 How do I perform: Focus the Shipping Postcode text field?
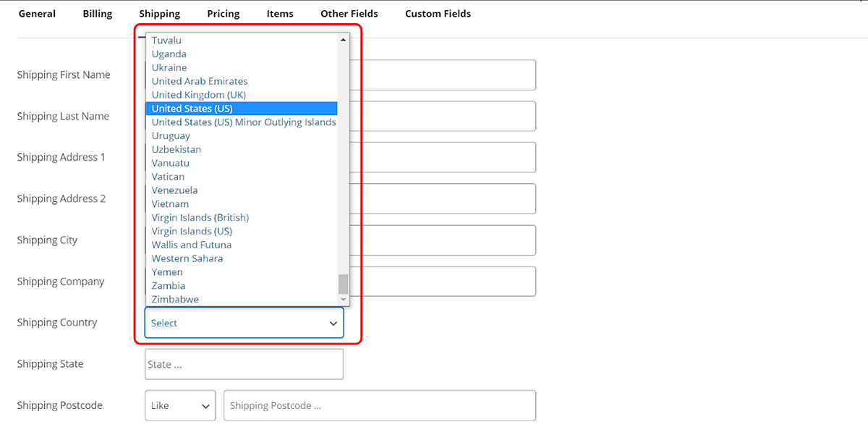(380, 406)
